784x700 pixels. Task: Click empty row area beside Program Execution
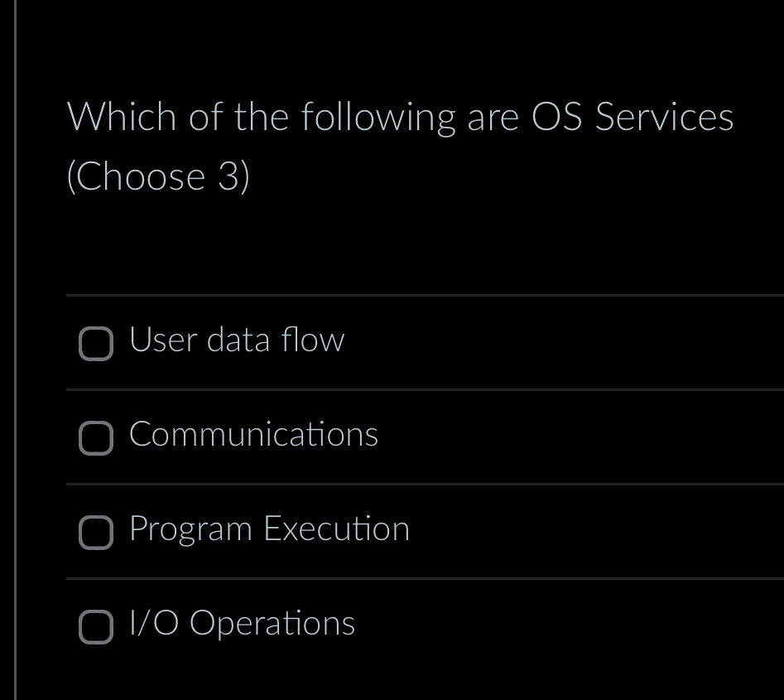[x=596, y=531]
